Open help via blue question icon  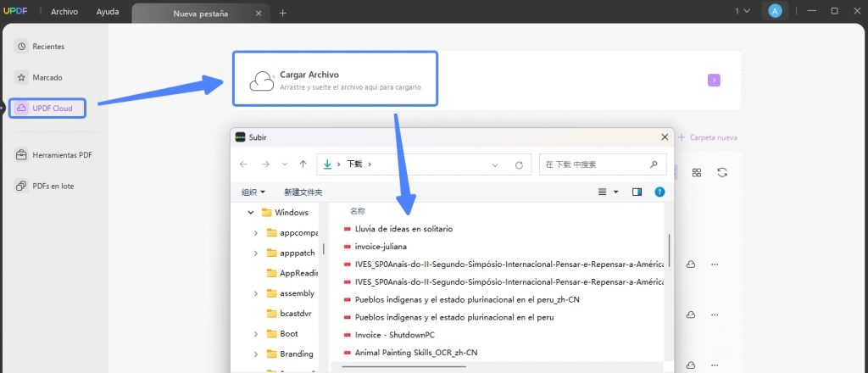[x=659, y=192]
